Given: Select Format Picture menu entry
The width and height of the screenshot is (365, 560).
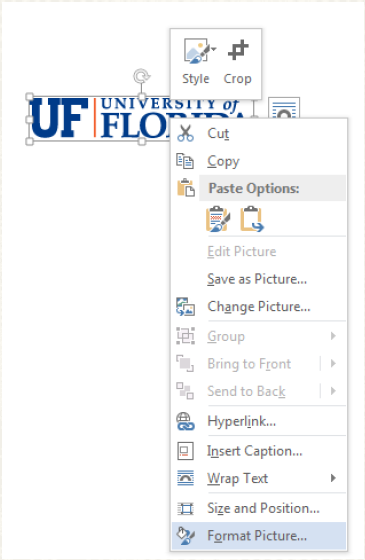Looking at the screenshot, I should pos(259,536).
